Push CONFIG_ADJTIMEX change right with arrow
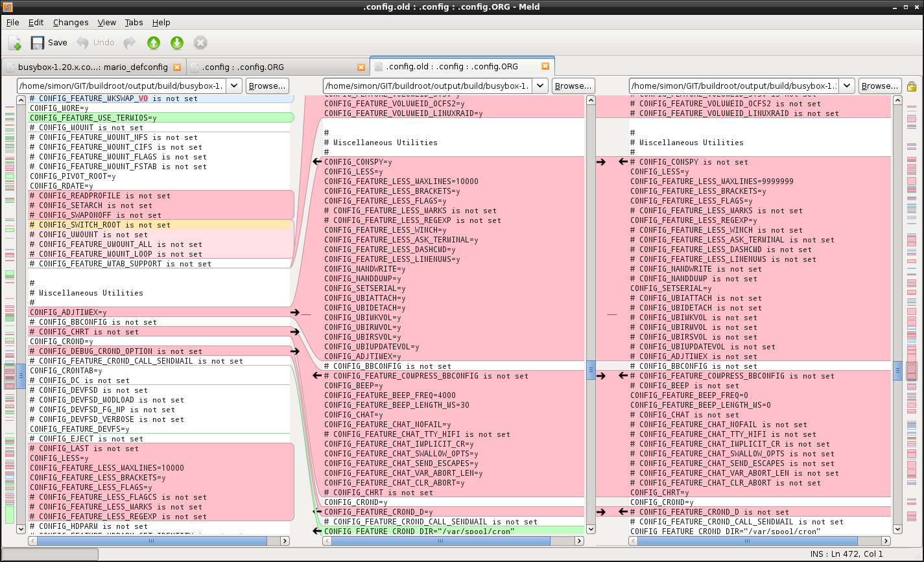The image size is (924, 562). tap(295, 312)
